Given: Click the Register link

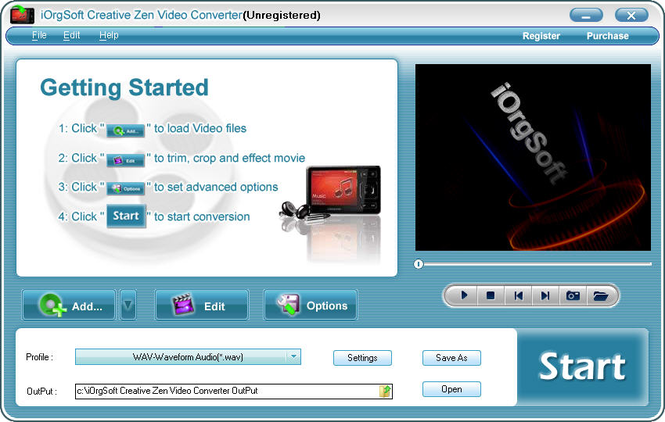Looking at the screenshot, I should pyautogui.click(x=541, y=36).
